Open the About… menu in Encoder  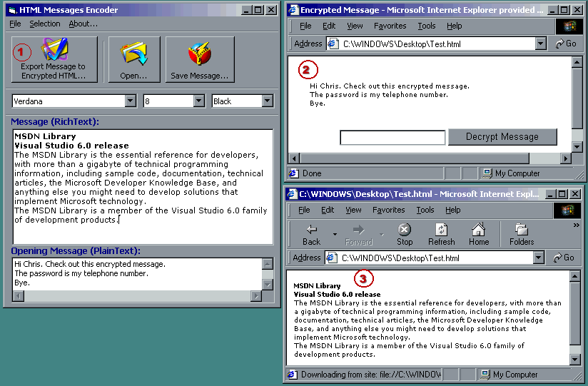[x=83, y=24]
